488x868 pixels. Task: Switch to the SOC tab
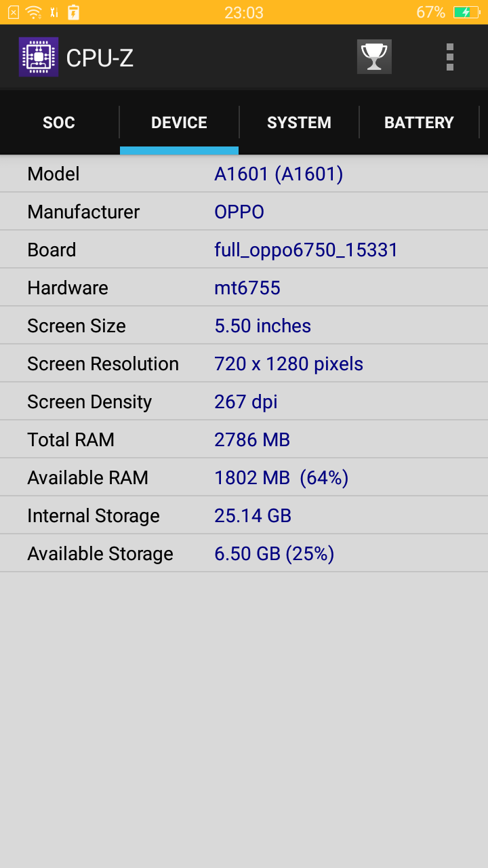pos(59,123)
